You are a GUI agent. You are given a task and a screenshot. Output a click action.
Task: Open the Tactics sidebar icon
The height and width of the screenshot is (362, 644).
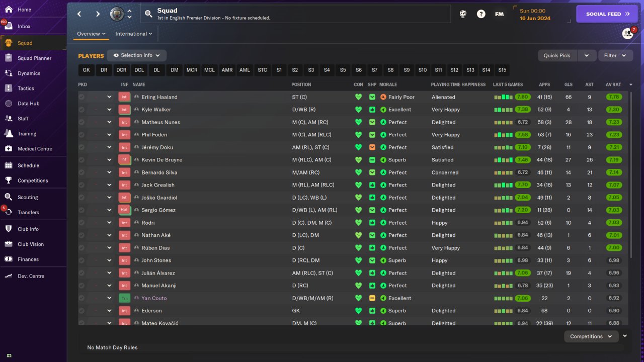(9, 88)
